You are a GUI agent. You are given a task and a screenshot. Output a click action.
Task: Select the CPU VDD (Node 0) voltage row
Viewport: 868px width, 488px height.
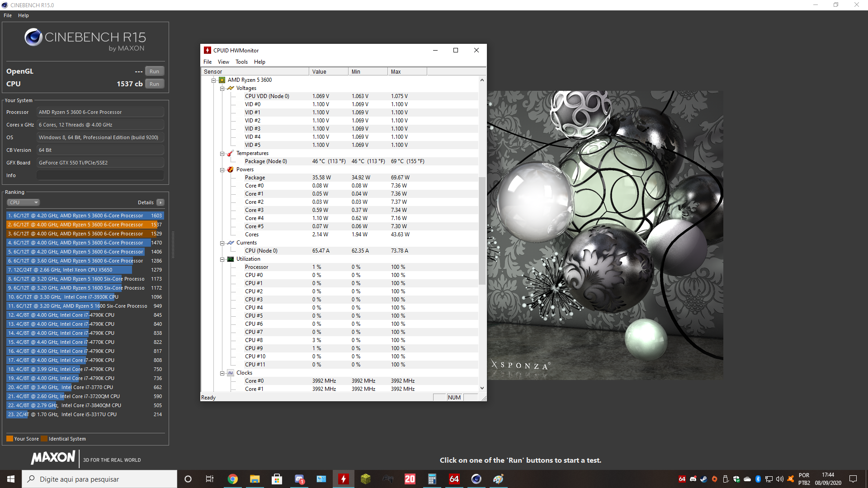click(340, 96)
